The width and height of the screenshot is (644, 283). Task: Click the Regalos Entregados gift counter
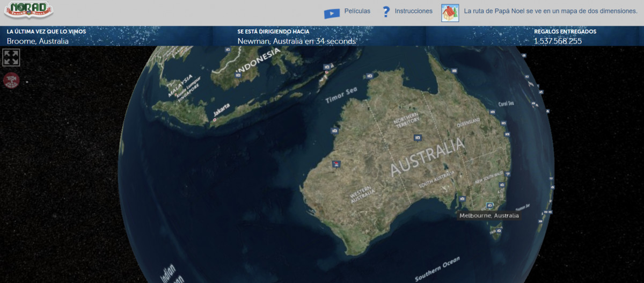tap(558, 41)
